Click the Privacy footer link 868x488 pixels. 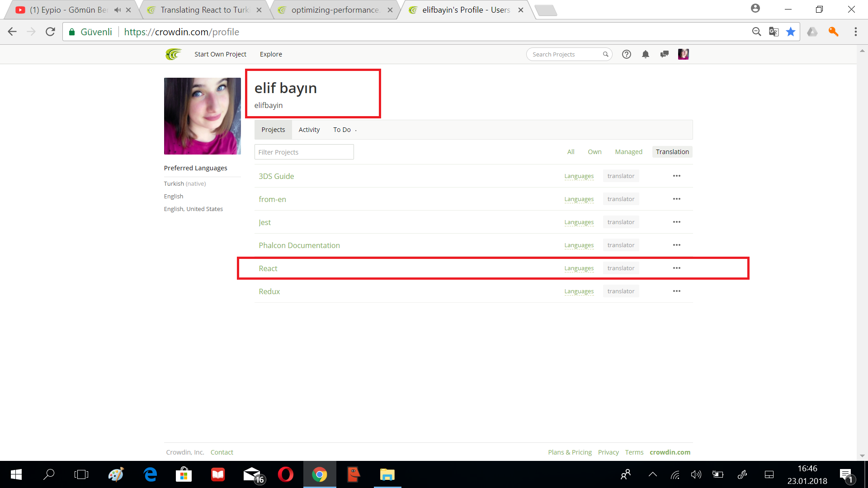608,452
